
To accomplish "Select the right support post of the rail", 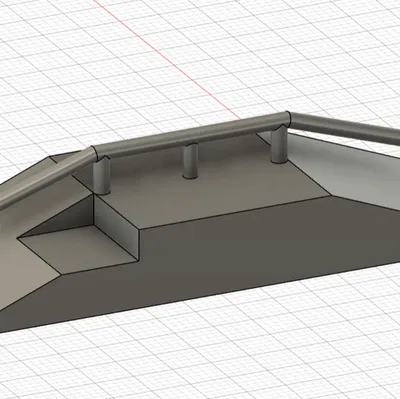I will click(279, 145).
